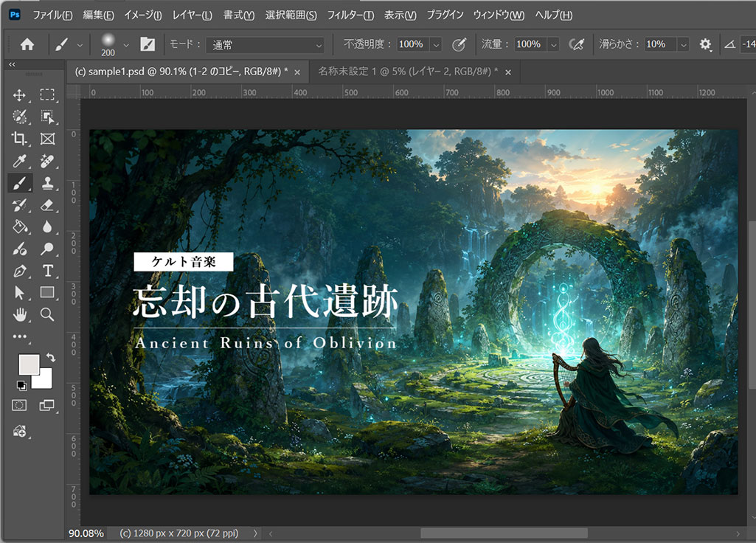Reset default foreground and background colors
This screenshot has width=756, height=543.
[21, 385]
